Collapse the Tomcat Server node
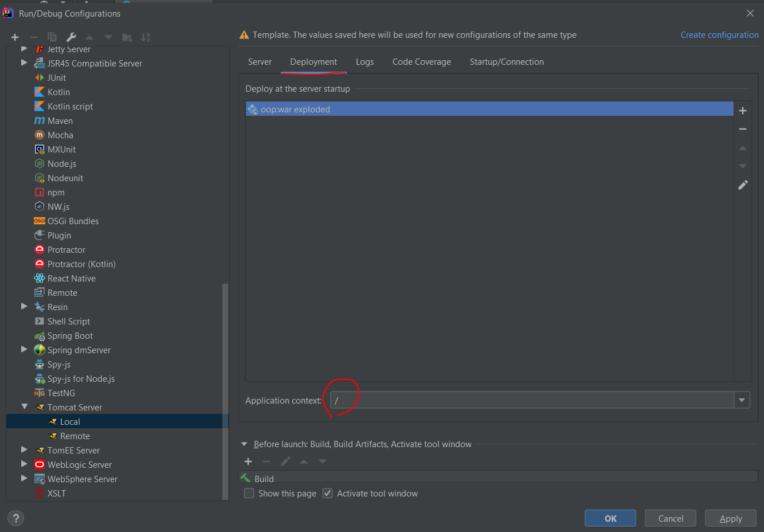 coord(24,406)
